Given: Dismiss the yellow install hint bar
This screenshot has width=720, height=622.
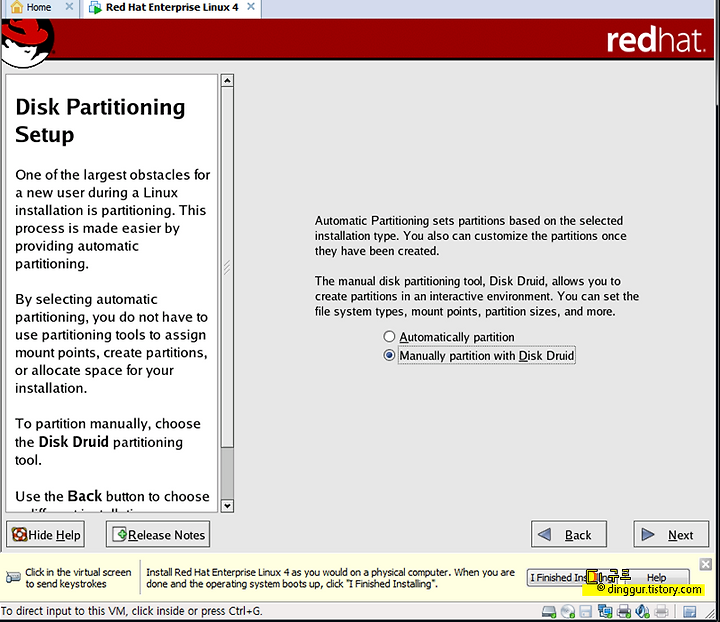Looking at the screenshot, I should [x=705, y=564].
